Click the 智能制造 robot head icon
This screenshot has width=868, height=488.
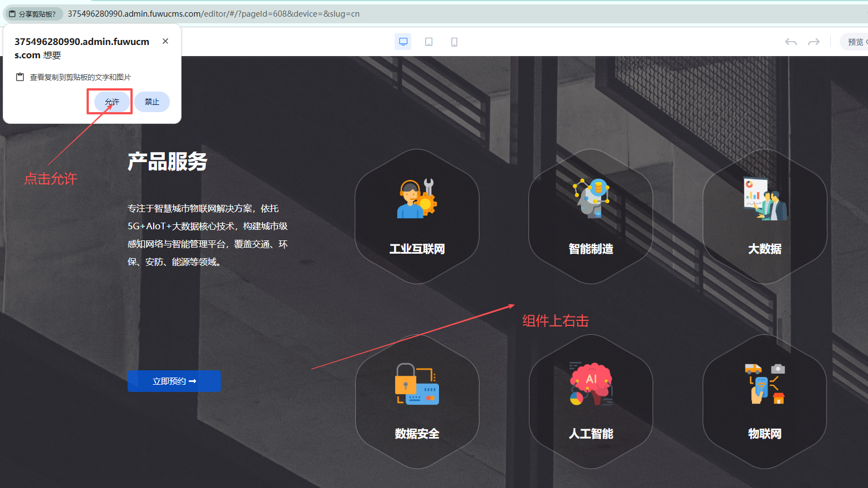click(591, 198)
